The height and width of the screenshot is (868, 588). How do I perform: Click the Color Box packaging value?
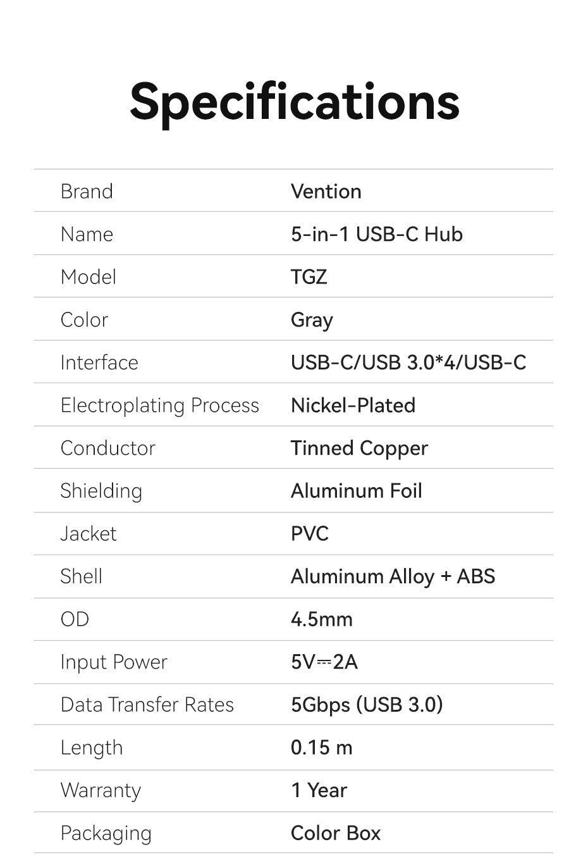pos(336,833)
